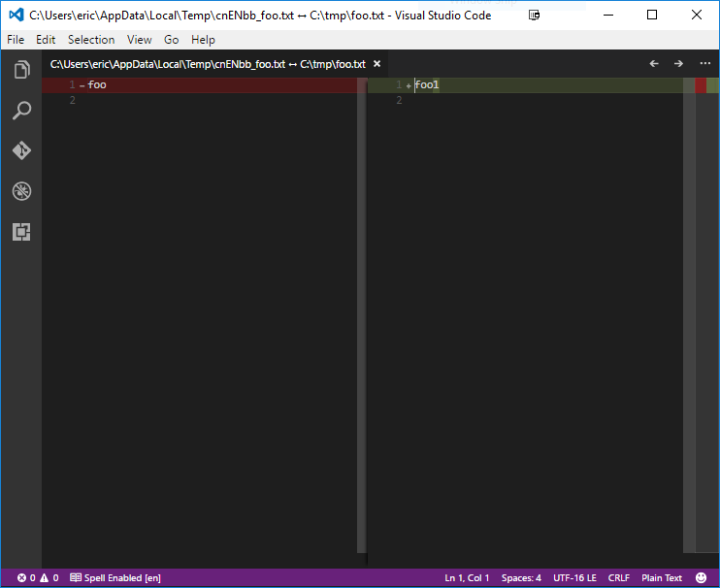This screenshot has height=588, width=720.
Task: Click the red marker in diff overview ruler
Action: coord(701,85)
